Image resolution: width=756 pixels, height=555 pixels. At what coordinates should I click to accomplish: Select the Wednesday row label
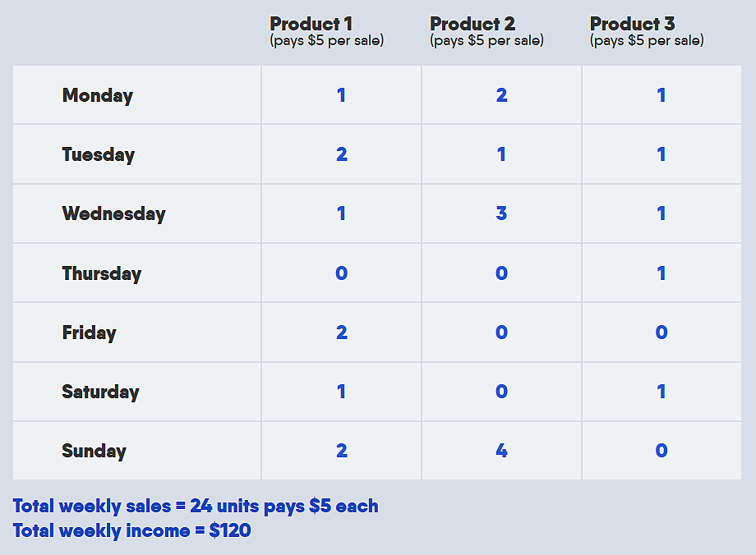coord(113,213)
